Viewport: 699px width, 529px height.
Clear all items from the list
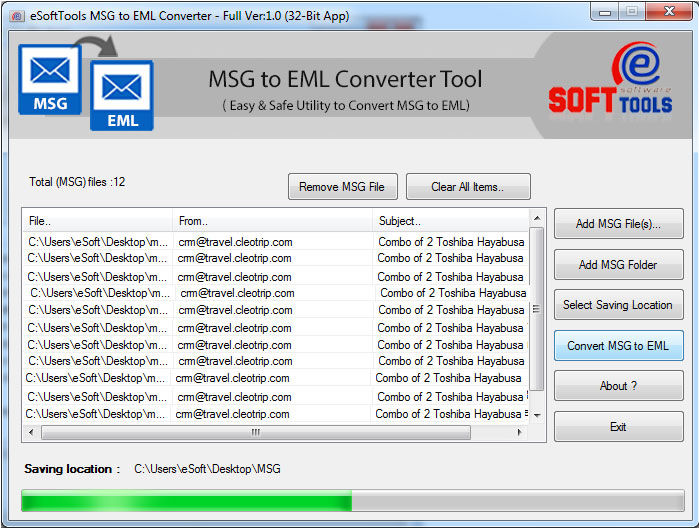point(468,186)
